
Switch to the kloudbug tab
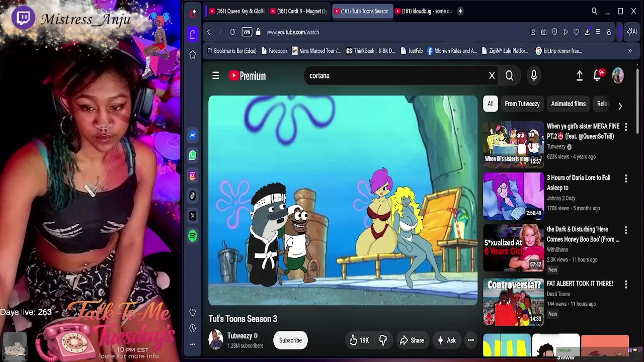pos(424,11)
